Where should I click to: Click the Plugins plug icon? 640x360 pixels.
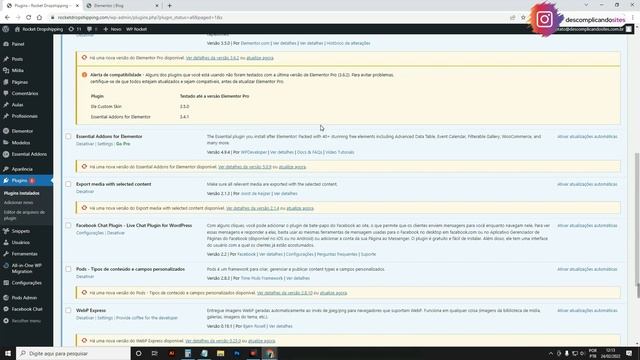(6, 180)
